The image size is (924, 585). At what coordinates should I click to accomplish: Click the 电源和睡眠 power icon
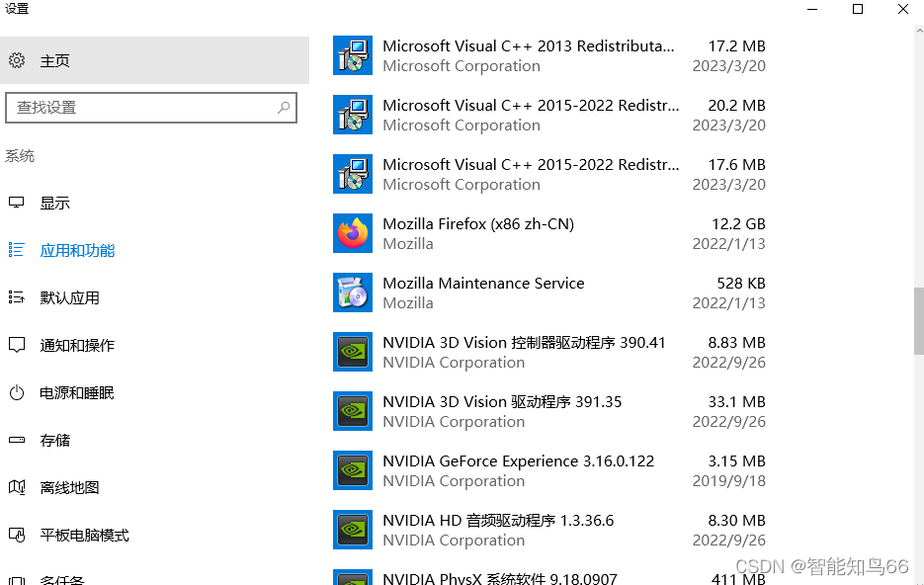(17, 392)
